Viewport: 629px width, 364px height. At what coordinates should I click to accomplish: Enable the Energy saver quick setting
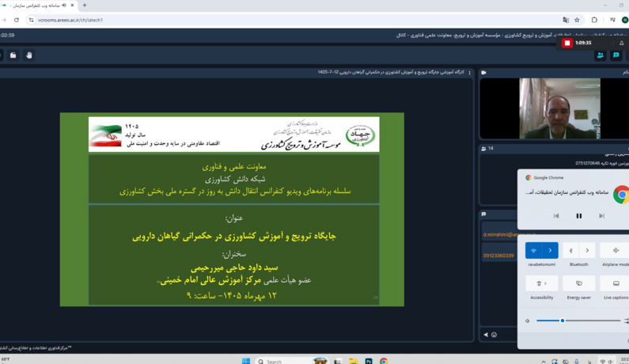tap(578, 283)
